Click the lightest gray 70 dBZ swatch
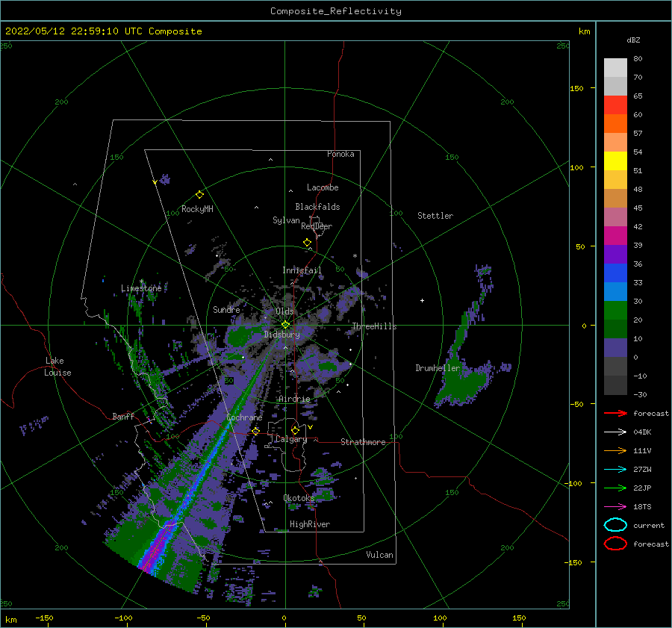The height and width of the screenshot is (628, 672). 615,68
